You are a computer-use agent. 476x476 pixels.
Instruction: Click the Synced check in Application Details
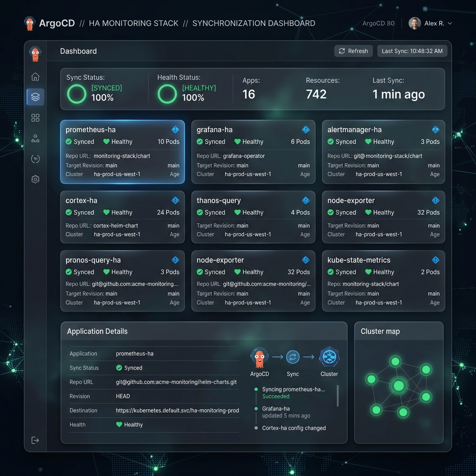(119, 368)
